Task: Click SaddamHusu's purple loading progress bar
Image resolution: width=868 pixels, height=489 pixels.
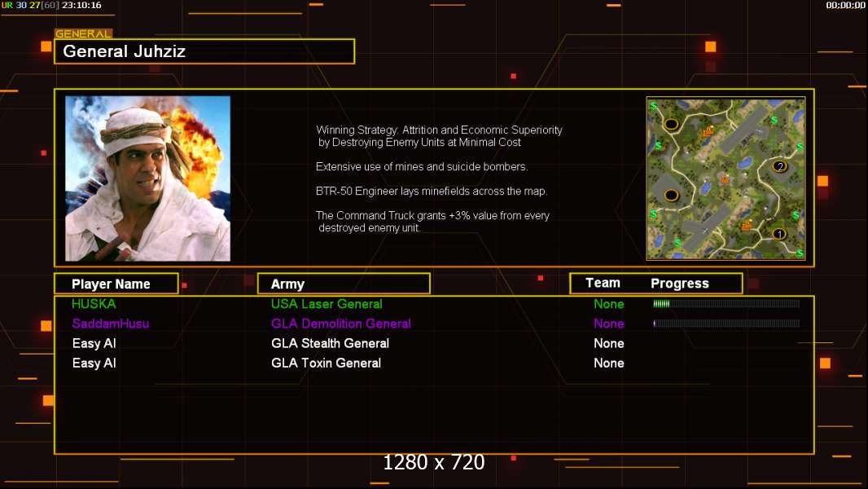Action: [726, 324]
